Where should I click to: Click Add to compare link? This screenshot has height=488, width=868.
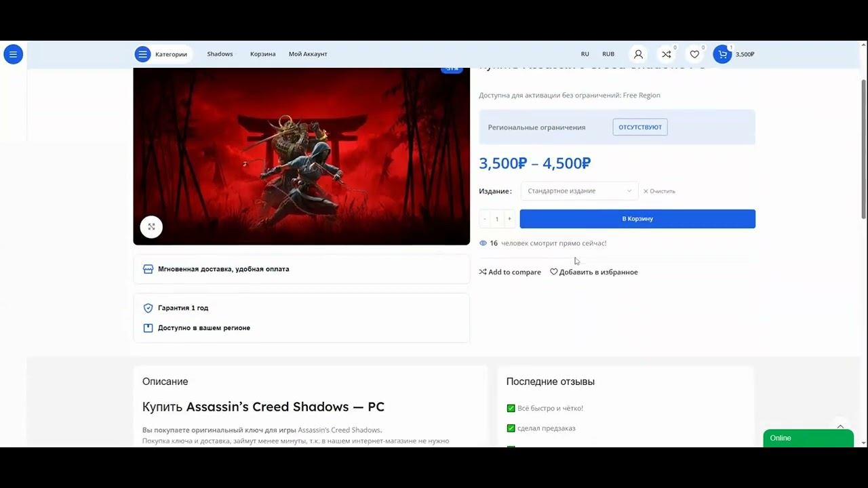(x=510, y=272)
